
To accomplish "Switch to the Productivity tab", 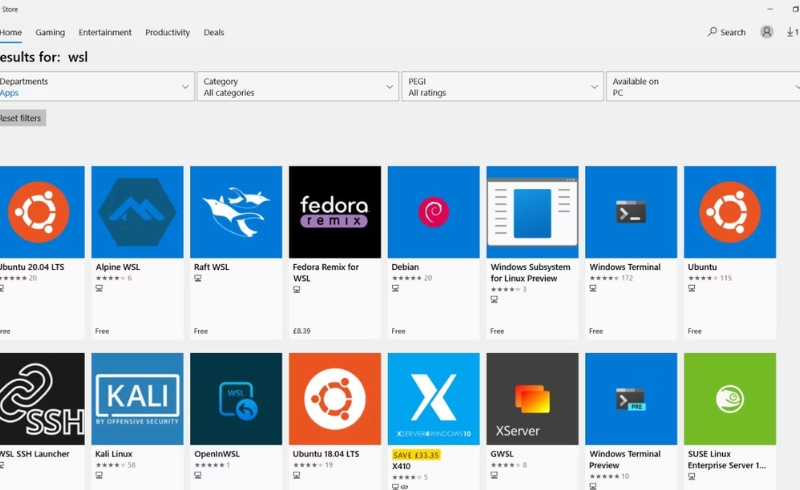I will (167, 32).
